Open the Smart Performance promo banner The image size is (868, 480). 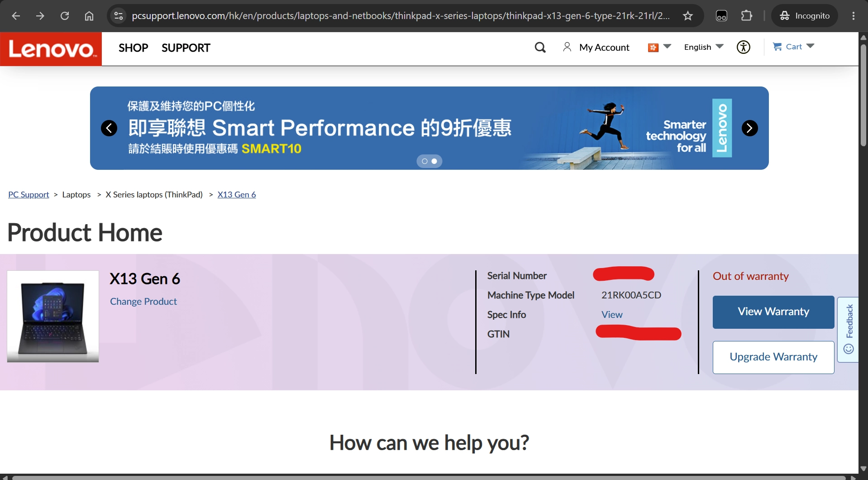429,128
